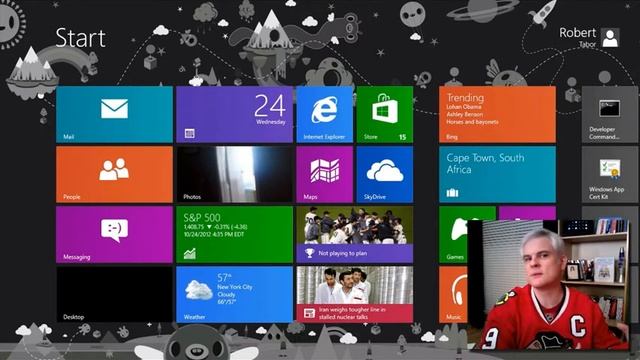The width and height of the screenshot is (640, 360).
Task: Open the Bing Trending tile
Action: coord(498,114)
